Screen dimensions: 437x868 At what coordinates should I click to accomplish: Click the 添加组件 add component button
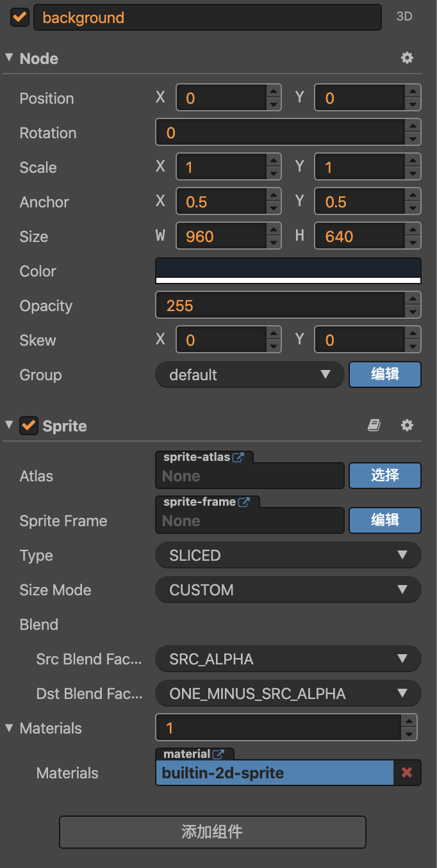tap(212, 832)
